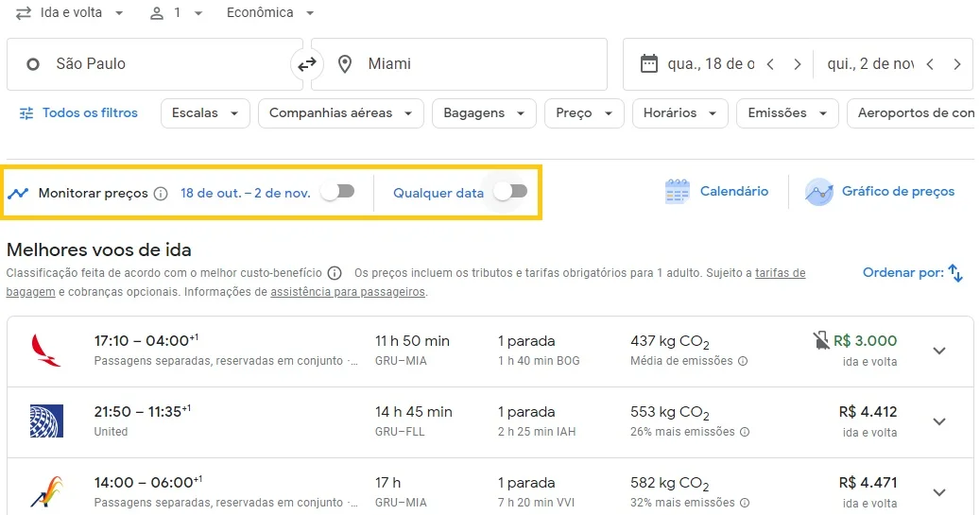This screenshot has height=515, width=980.
Task: Click the R$ 4.412 price
Action: pyautogui.click(x=868, y=412)
